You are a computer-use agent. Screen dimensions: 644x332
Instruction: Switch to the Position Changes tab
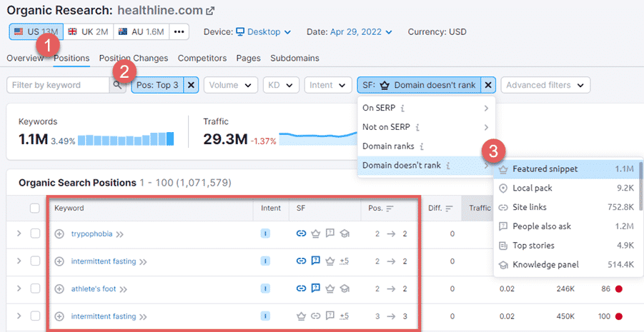pyautogui.click(x=134, y=58)
